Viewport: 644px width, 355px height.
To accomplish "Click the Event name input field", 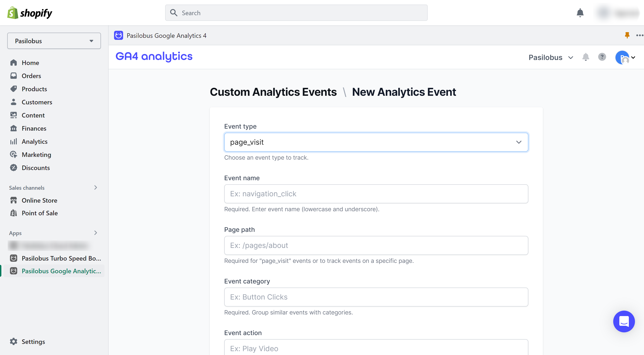I will click(x=376, y=194).
